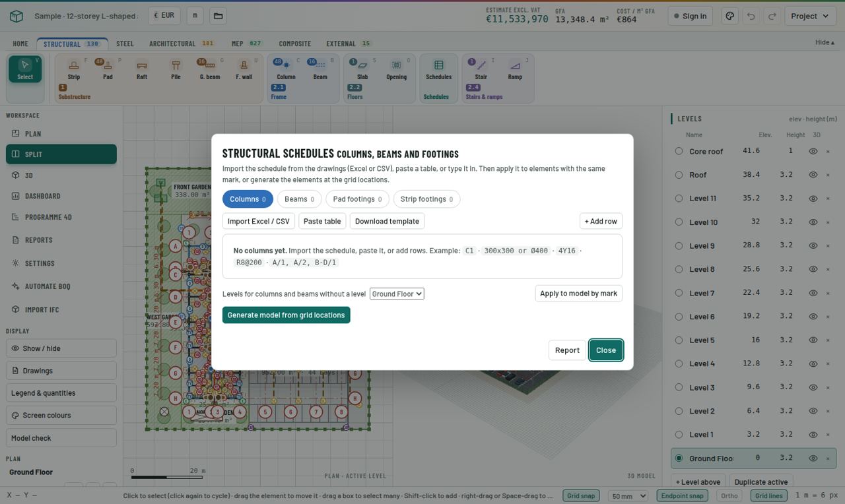
Task: Select the Roof level radio button
Action: click(679, 175)
